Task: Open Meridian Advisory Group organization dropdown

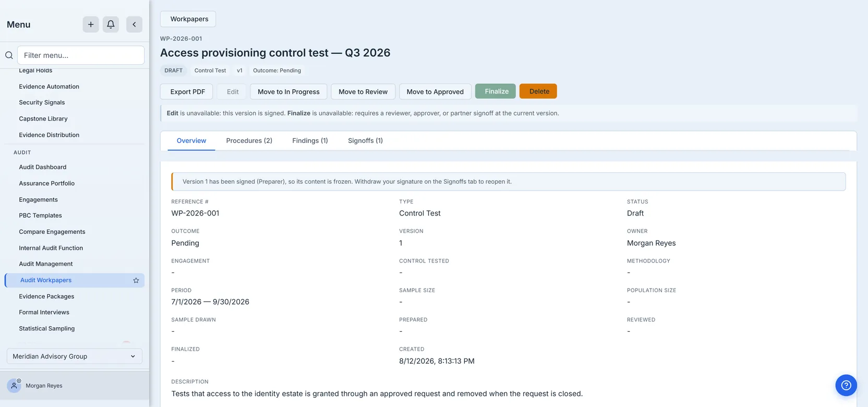Action: coord(74,356)
